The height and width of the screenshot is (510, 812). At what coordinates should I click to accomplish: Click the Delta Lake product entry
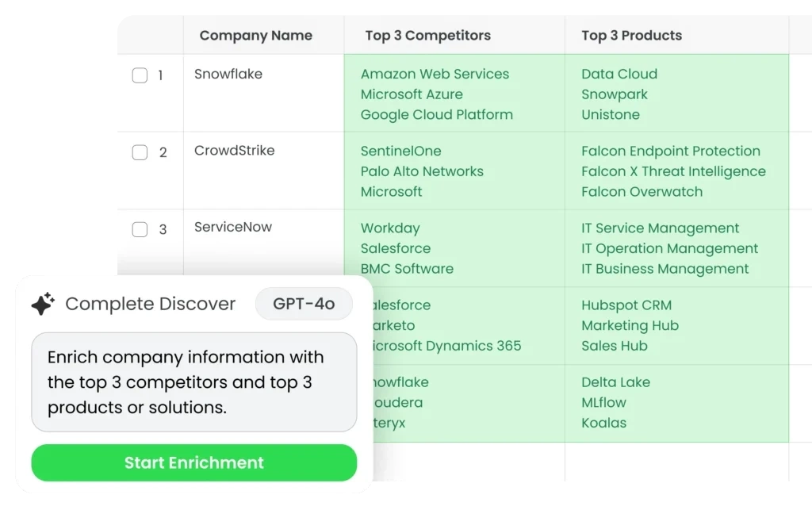(615, 382)
